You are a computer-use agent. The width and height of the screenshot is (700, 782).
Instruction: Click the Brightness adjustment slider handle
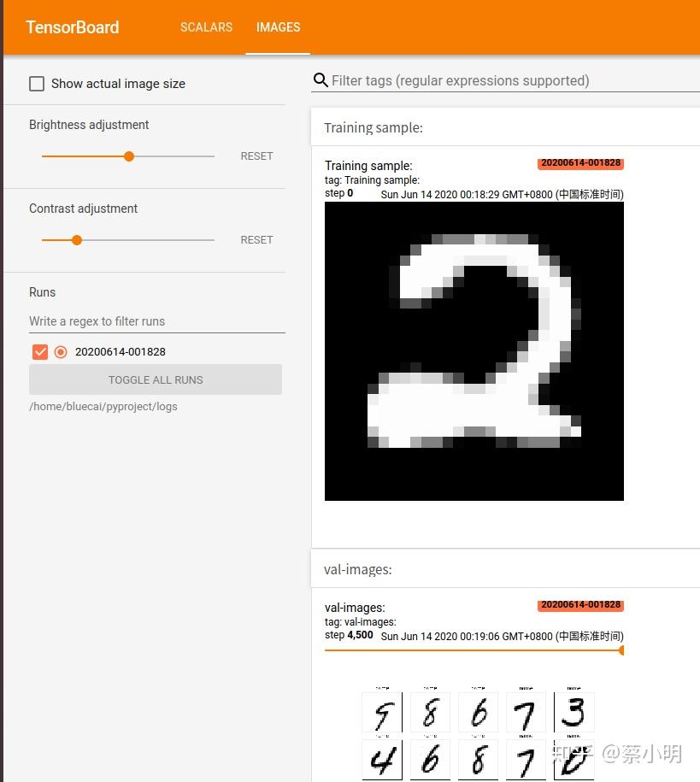(x=128, y=156)
